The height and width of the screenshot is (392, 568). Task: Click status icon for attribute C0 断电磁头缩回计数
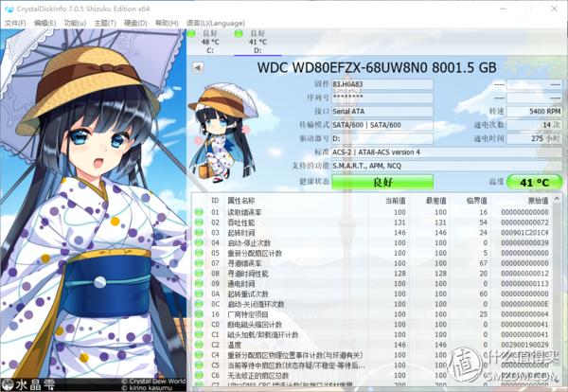click(x=199, y=324)
